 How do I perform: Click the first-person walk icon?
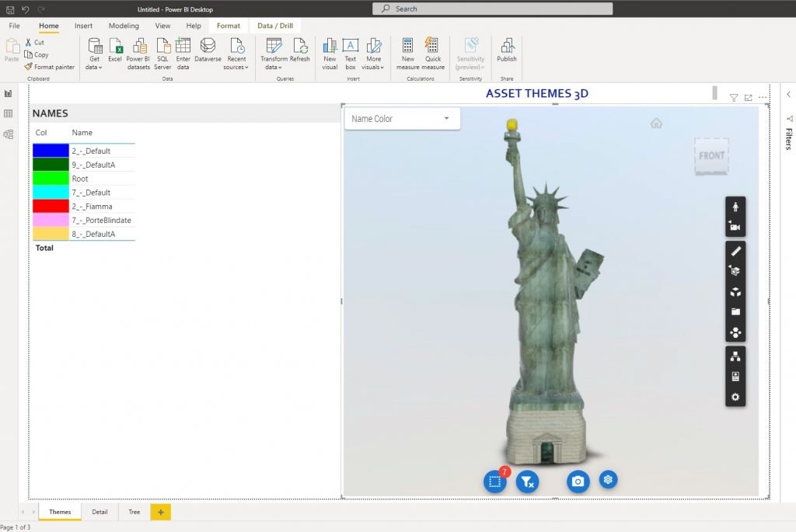(x=735, y=207)
